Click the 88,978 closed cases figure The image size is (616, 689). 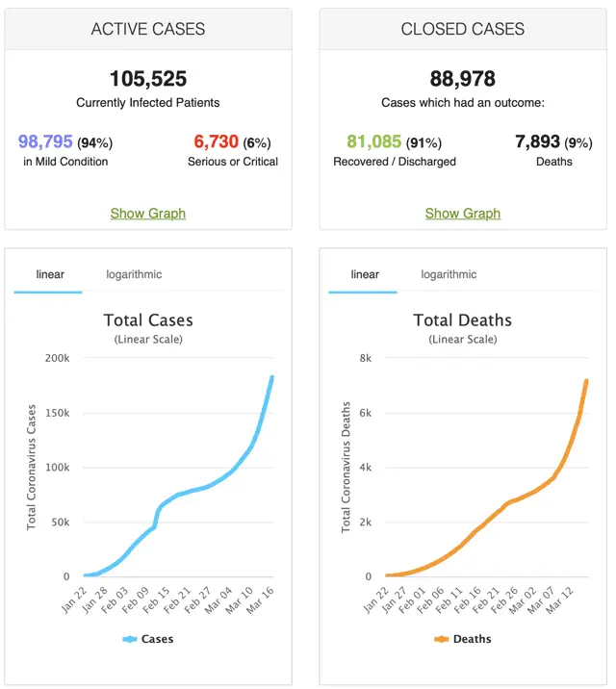point(463,78)
